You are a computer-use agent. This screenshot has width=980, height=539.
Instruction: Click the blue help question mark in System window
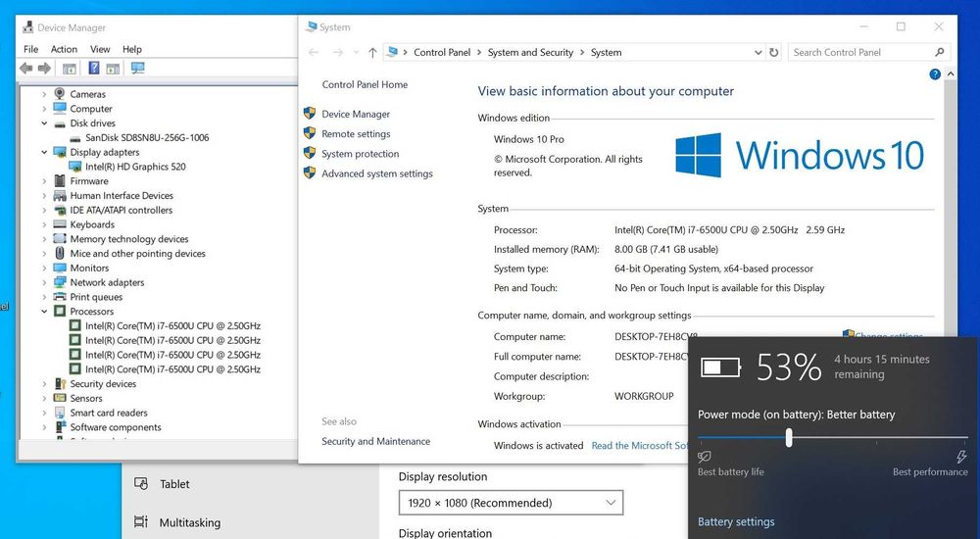point(935,73)
